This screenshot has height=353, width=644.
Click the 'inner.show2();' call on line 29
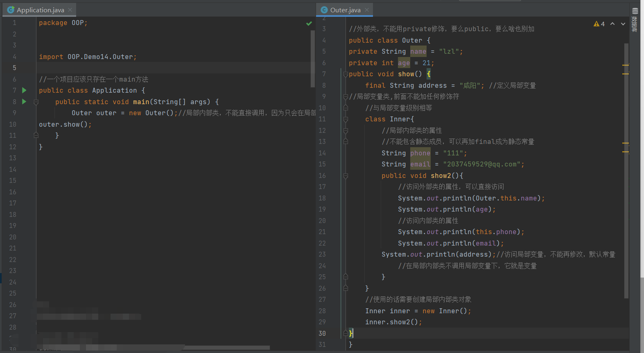(393, 322)
